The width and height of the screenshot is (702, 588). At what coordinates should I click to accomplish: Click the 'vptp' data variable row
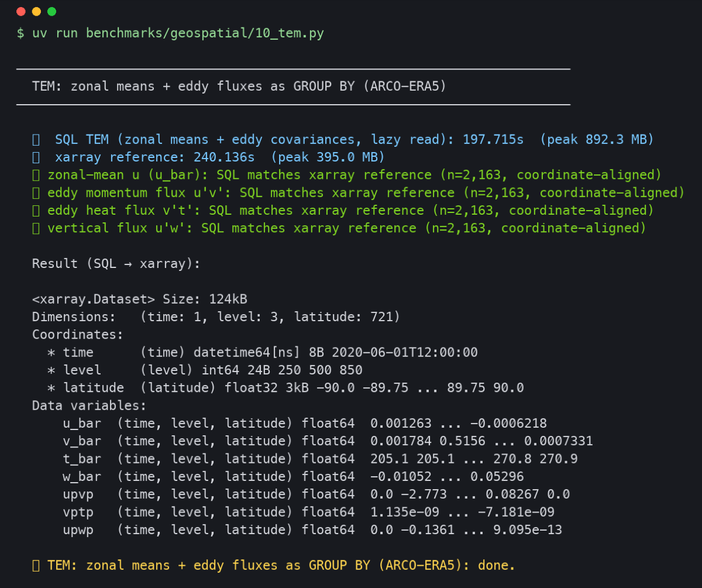tap(309, 512)
